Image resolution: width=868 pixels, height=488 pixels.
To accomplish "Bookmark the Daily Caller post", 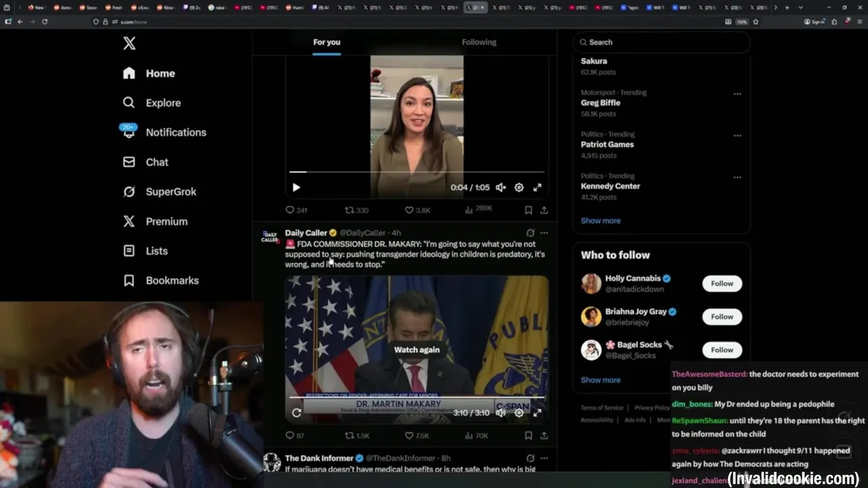I will click(x=528, y=436).
